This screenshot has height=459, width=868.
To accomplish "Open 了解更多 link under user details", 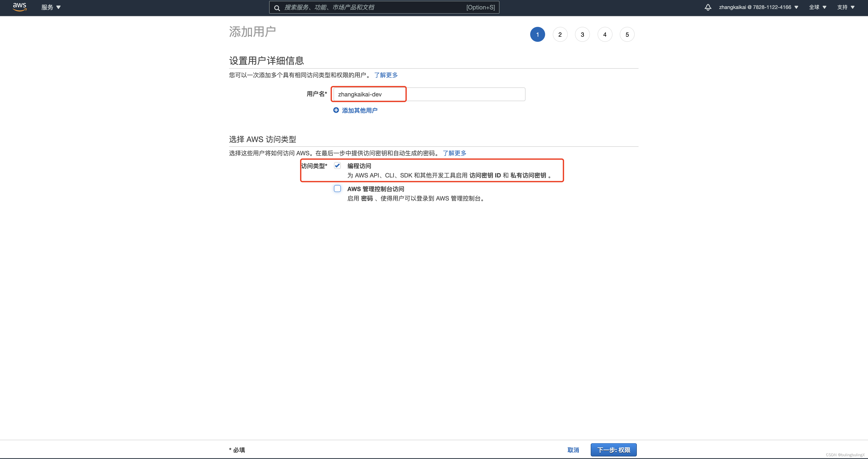I will click(386, 75).
